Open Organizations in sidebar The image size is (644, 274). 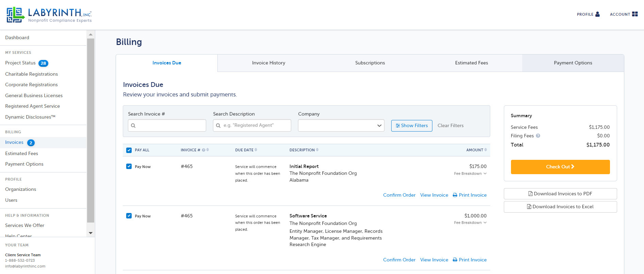tap(20, 189)
